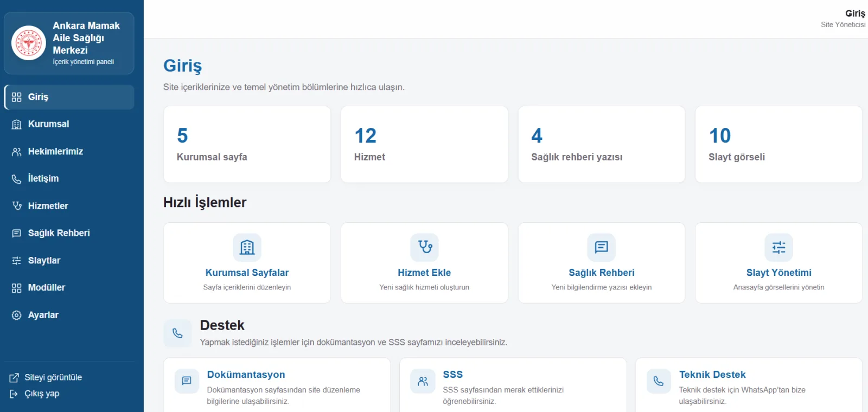The width and height of the screenshot is (868, 412).
Task: Click the building icon beside Kurumsal
Action: point(17,124)
